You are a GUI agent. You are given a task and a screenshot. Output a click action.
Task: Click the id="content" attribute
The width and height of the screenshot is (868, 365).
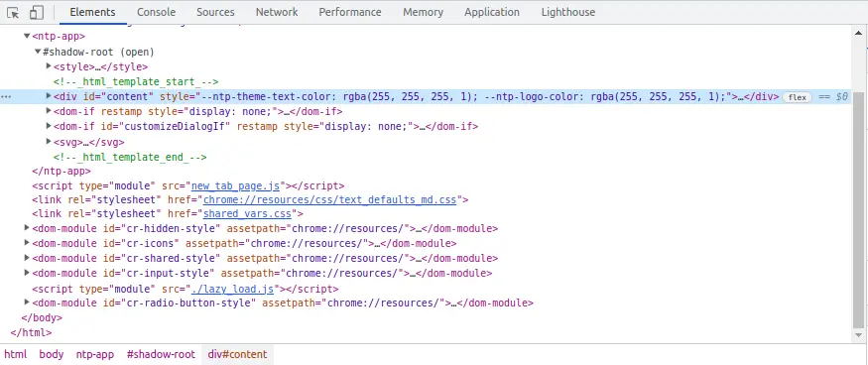(x=119, y=97)
